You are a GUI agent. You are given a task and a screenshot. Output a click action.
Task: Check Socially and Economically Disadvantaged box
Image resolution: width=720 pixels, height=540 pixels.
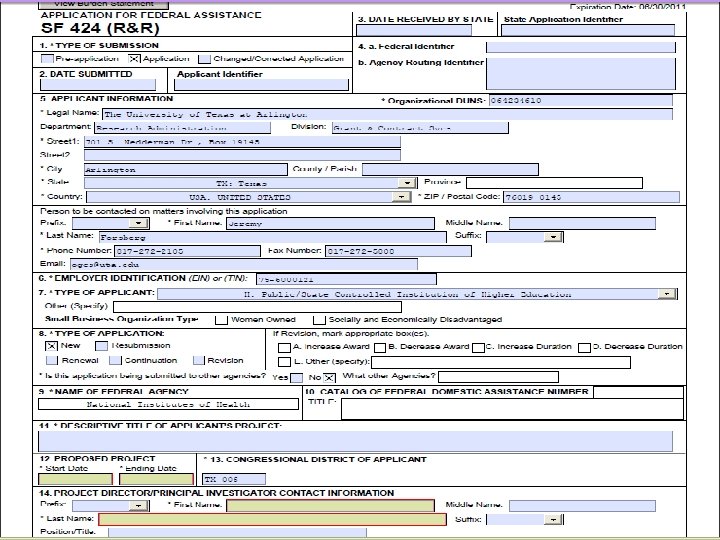click(x=319, y=320)
